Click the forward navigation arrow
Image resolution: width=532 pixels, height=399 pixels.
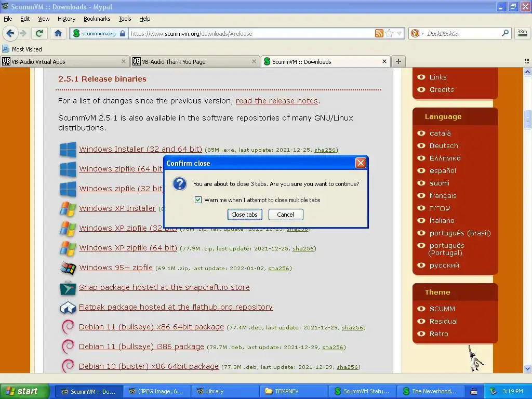[23, 33]
